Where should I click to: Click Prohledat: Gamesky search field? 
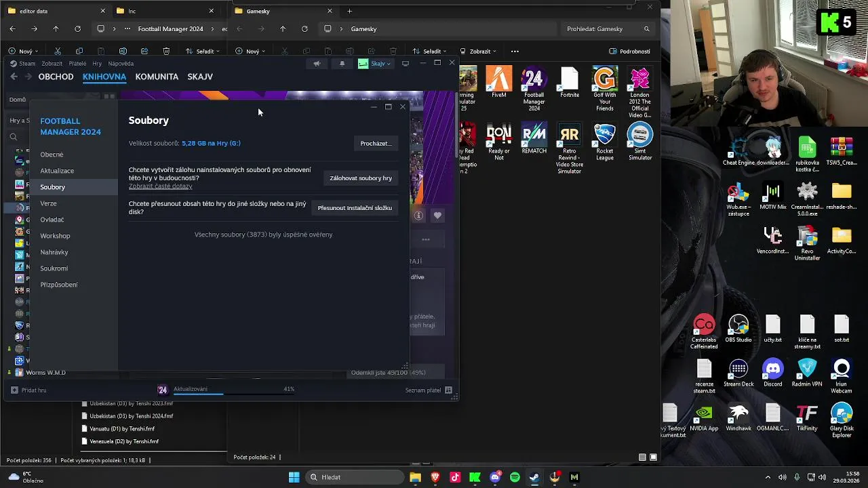pyautogui.click(x=608, y=29)
